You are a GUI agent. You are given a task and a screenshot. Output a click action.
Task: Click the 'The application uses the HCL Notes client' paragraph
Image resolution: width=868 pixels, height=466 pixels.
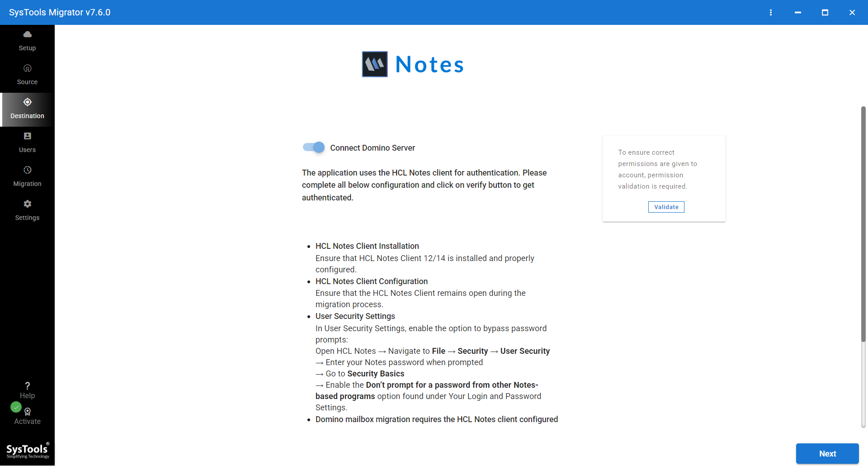tap(425, 185)
